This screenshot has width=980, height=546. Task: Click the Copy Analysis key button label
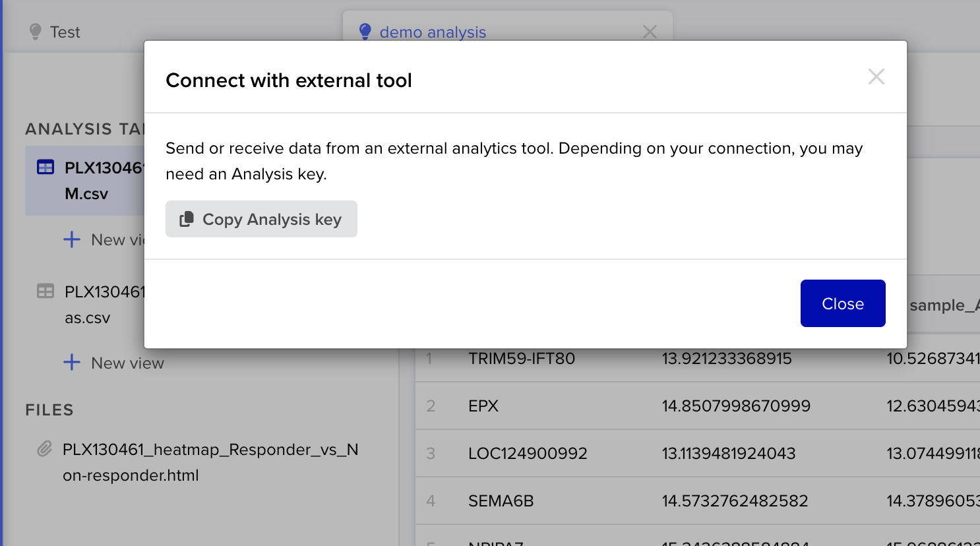point(272,220)
